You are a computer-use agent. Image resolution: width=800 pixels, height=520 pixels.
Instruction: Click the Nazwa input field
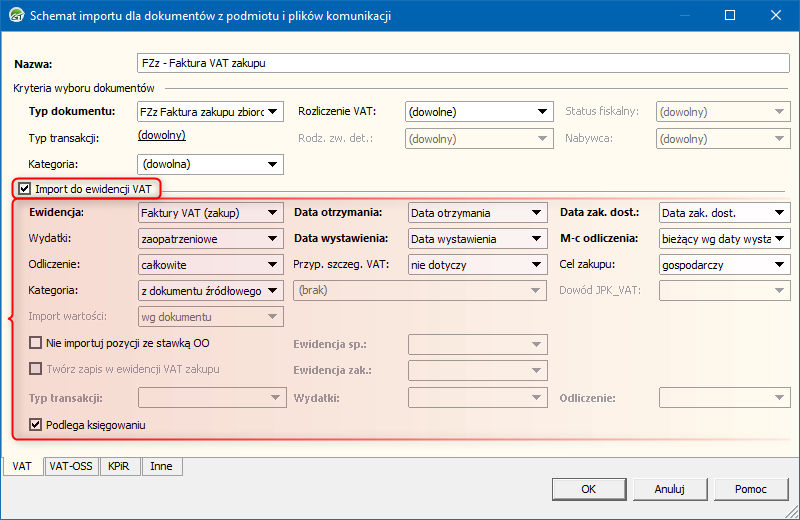(463, 63)
